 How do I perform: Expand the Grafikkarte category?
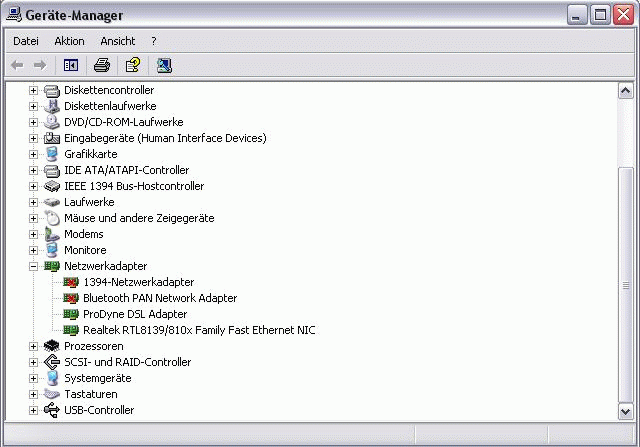click(x=33, y=154)
